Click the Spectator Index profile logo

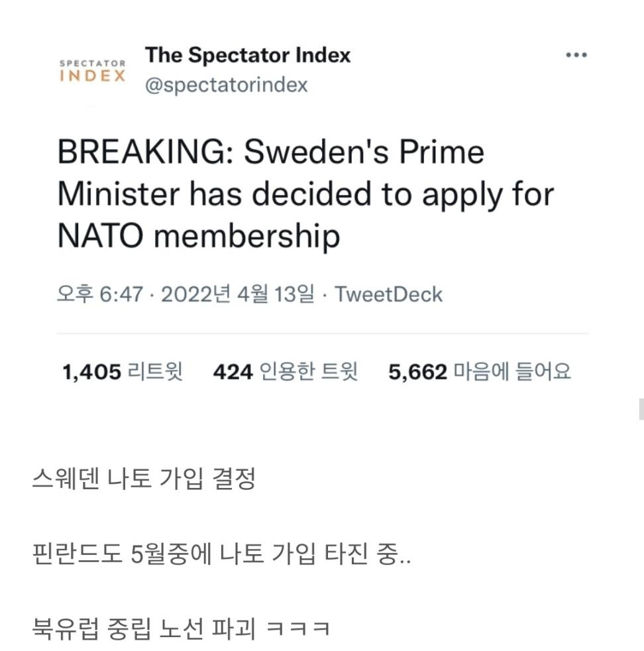pos(92,71)
